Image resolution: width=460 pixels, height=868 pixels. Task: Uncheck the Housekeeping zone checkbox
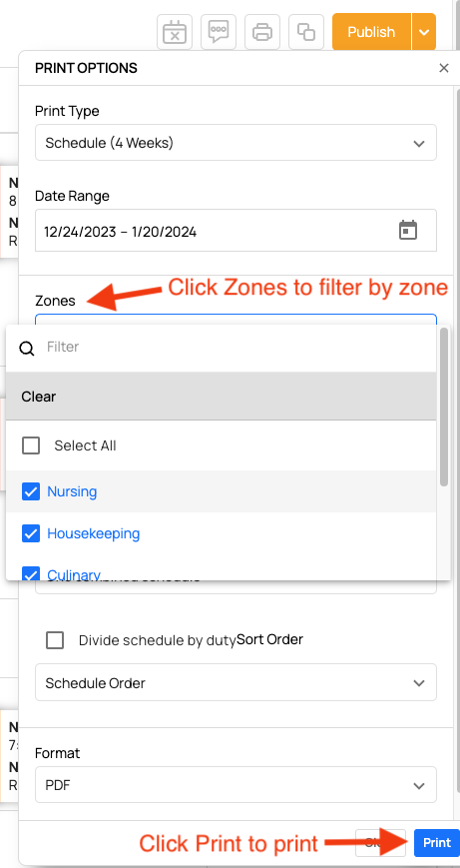(31, 533)
